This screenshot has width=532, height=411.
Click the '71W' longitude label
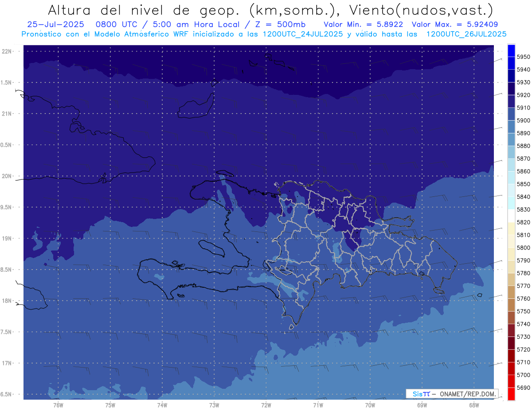point(318,405)
